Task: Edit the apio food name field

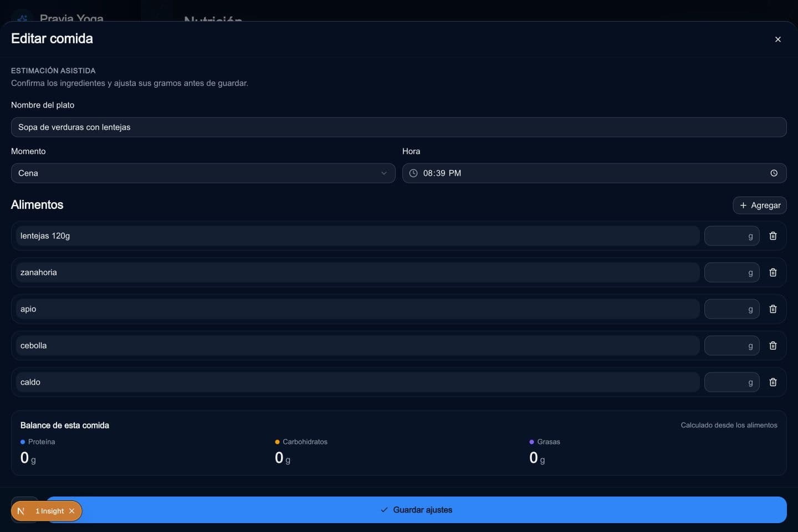Action: [357, 309]
